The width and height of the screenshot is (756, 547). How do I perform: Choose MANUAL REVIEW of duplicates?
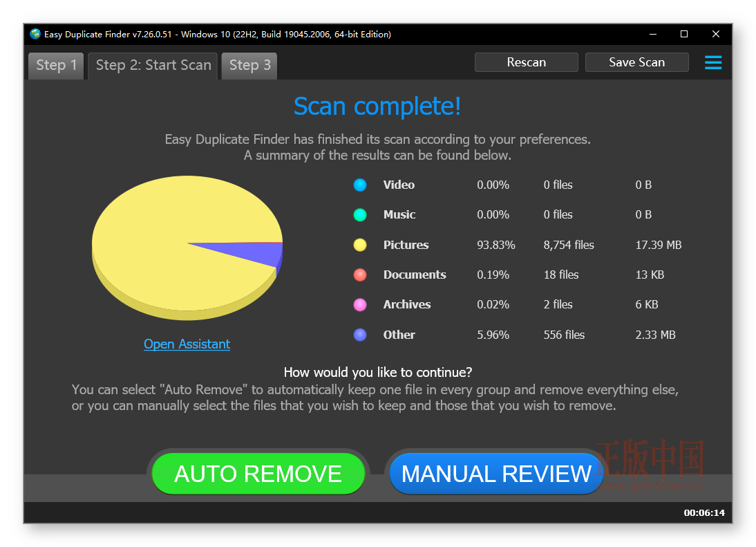tap(496, 474)
